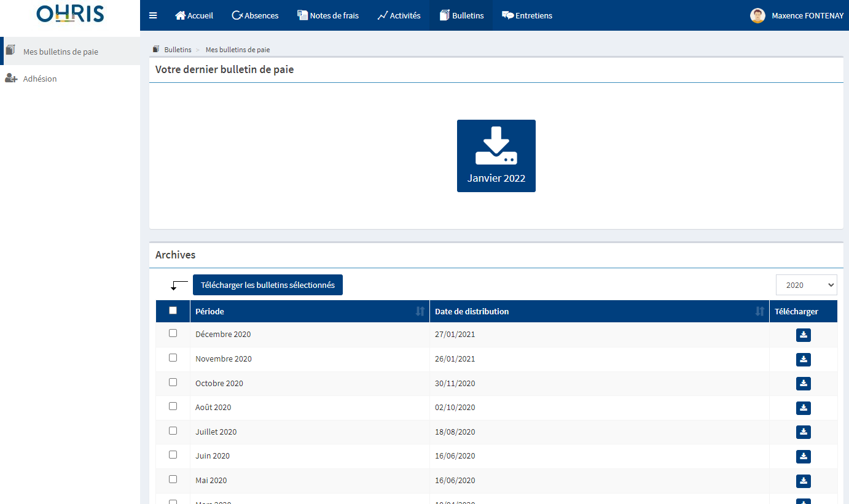This screenshot has width=849, height=504.
Task: Click the Bulletins breadcrumb link
Action: (x=178, y=50)
